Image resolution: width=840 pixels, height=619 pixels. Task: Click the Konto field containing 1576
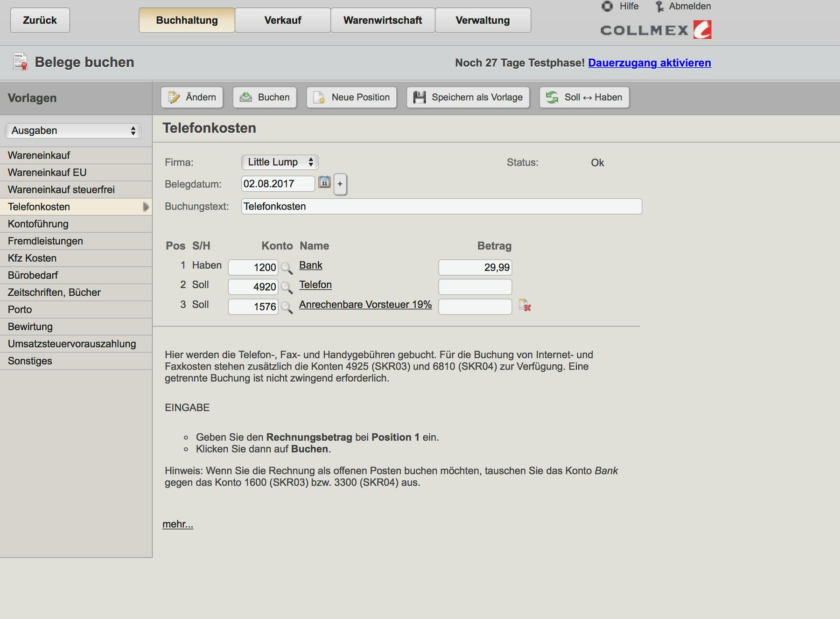coord(253,306)
